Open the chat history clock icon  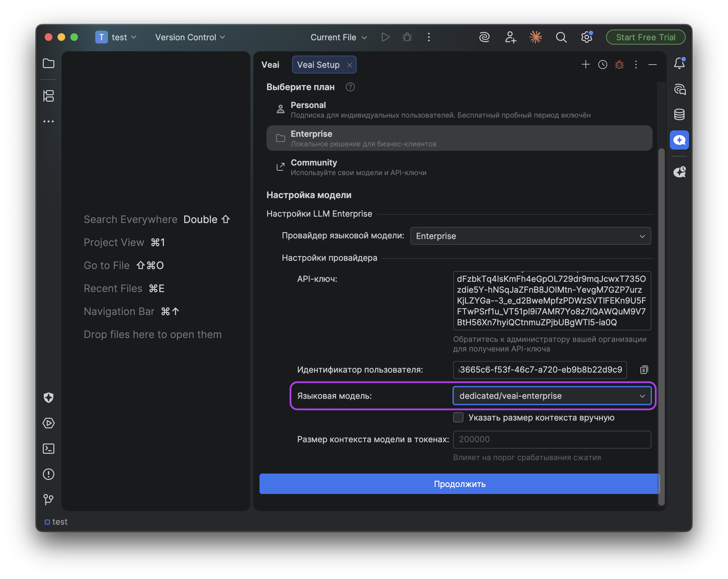[603, 65]
